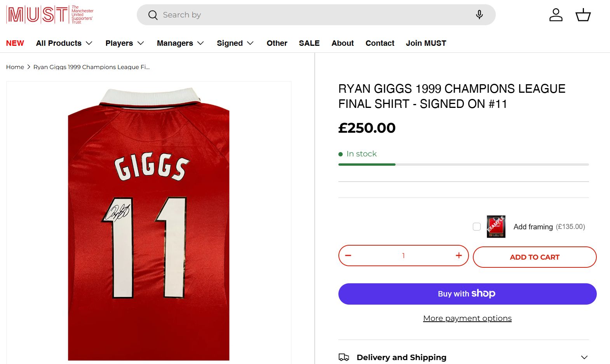Viewport: 610px width, 364px height.
Task: Click the Search by input field
Action: tap(311, 15)
